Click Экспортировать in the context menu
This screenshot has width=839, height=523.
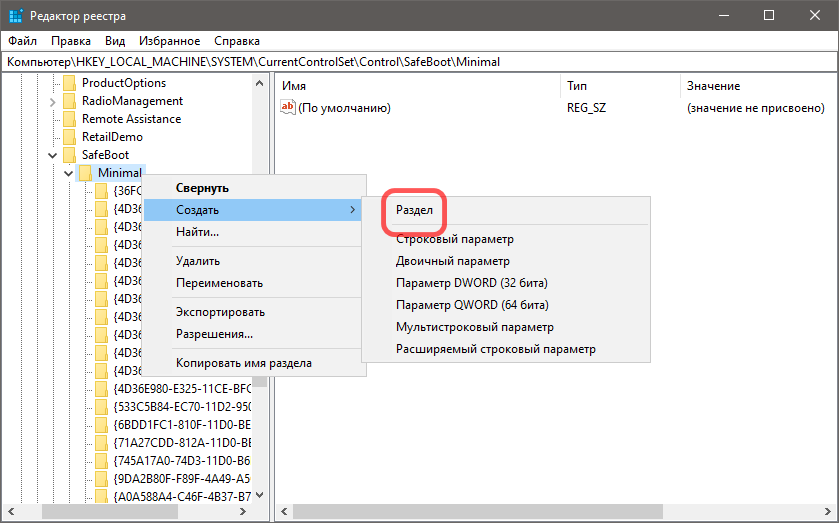click(x=220, y=312)
